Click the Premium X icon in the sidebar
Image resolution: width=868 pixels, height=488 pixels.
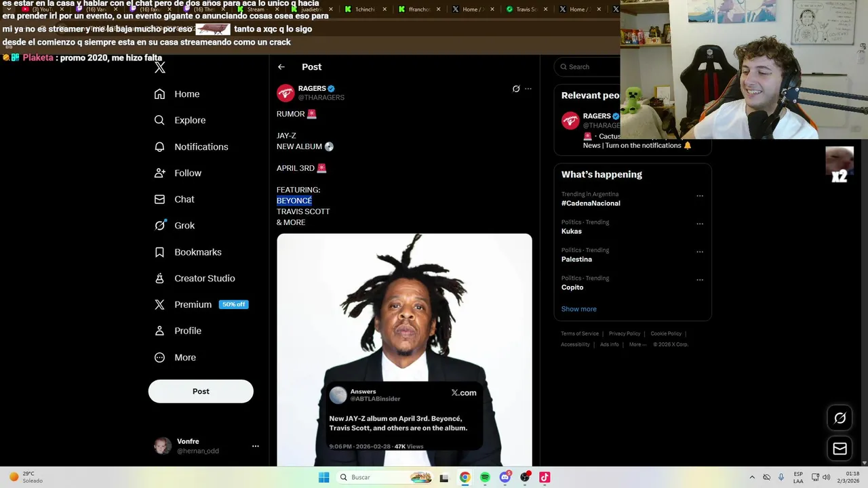coord(159,304)
